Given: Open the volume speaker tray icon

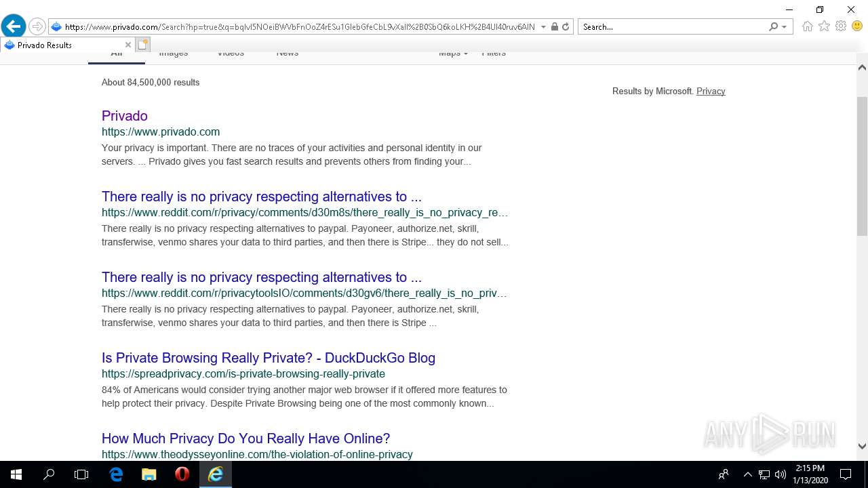Looking at the screenshot, I should click(781, 474).
